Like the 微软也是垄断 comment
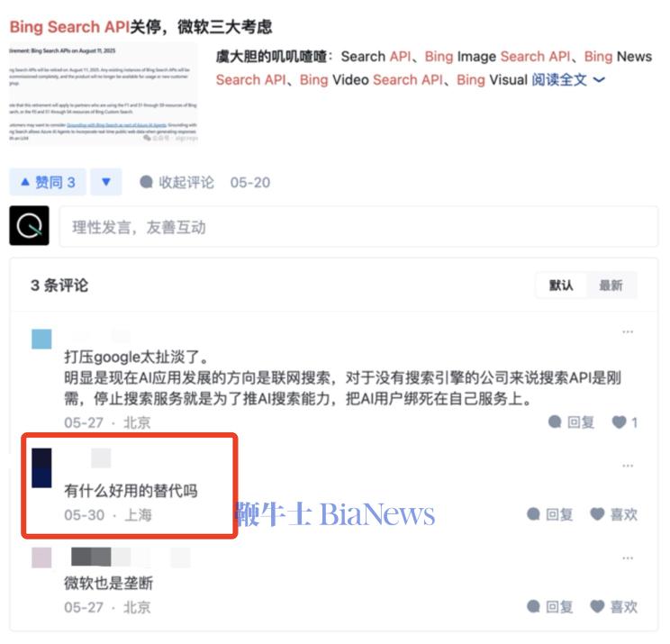This screenshot has height=644, width=670. click(x=613, y=607)
